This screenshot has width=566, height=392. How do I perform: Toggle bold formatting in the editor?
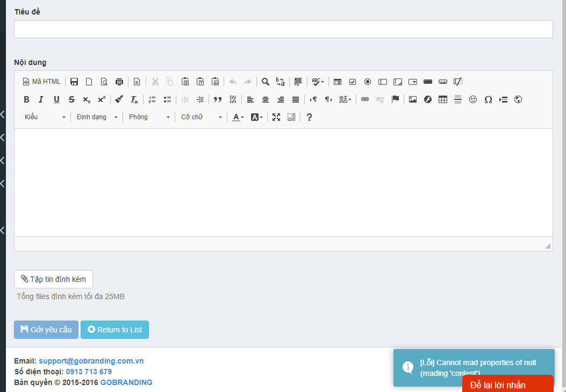pos(26,99)
